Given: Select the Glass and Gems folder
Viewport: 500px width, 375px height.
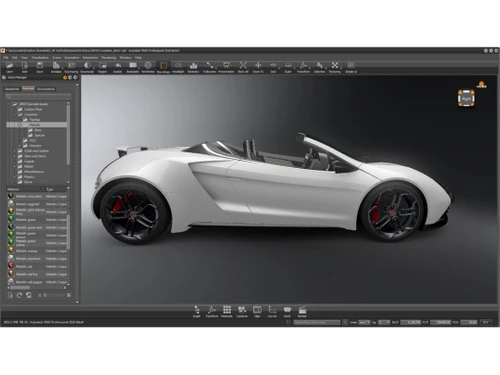Looking at the screenshot, I should tap(35, 156).
